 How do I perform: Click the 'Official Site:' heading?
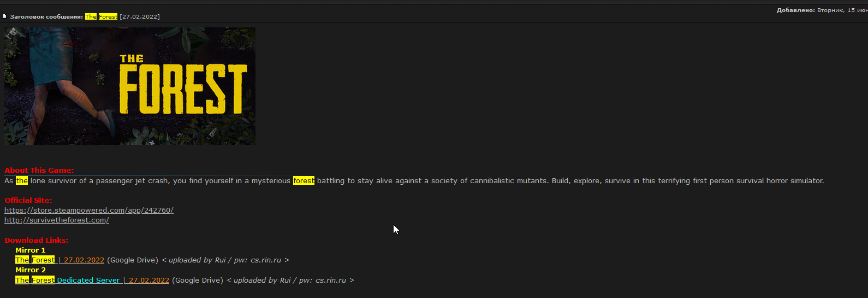28,201
